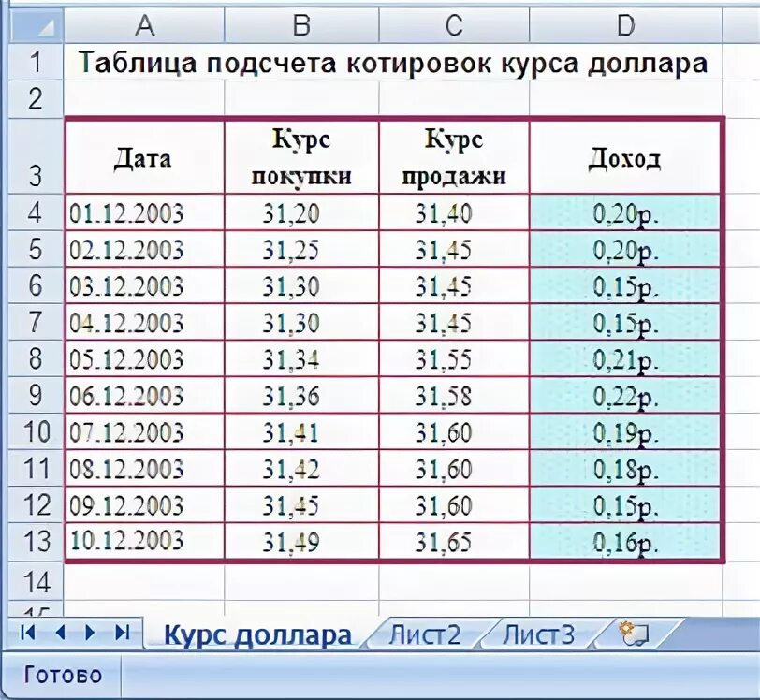
Task: Switch to the Лист2 sheet tab
Action: [425, 634]
